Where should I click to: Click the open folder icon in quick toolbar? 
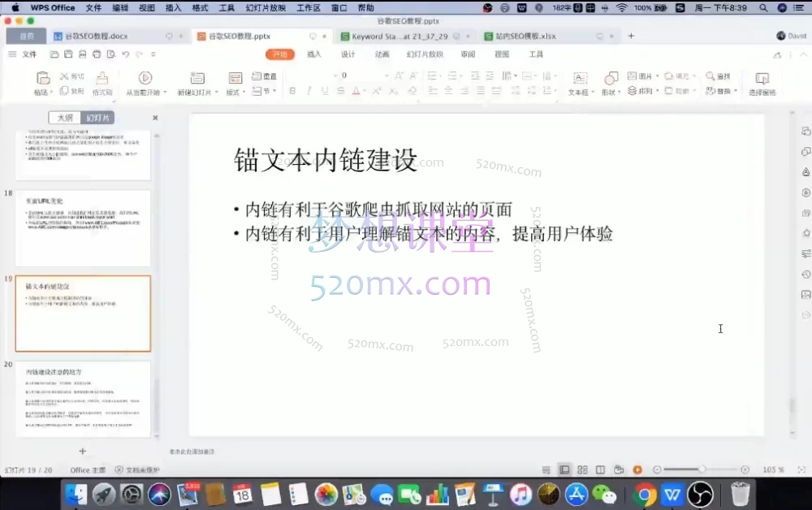point(54,54)
